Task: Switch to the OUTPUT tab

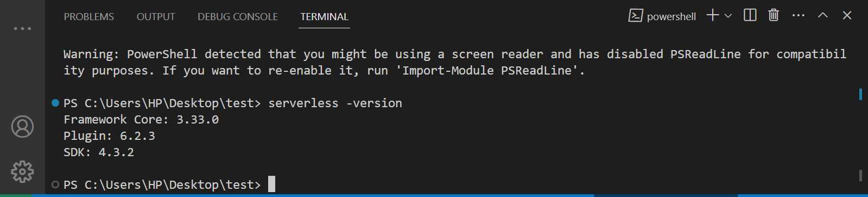Action: point(156,17)
